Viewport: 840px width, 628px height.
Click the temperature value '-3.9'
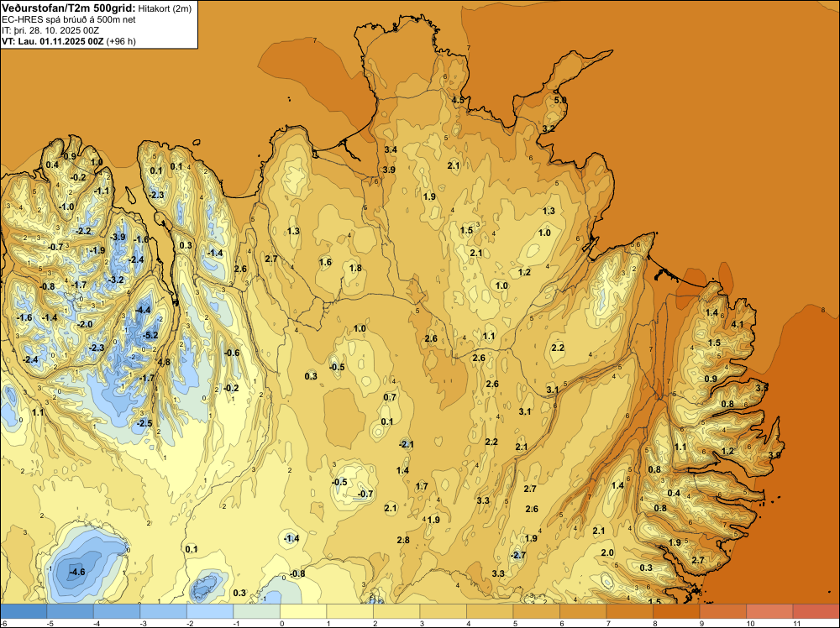tap(118, 237)
